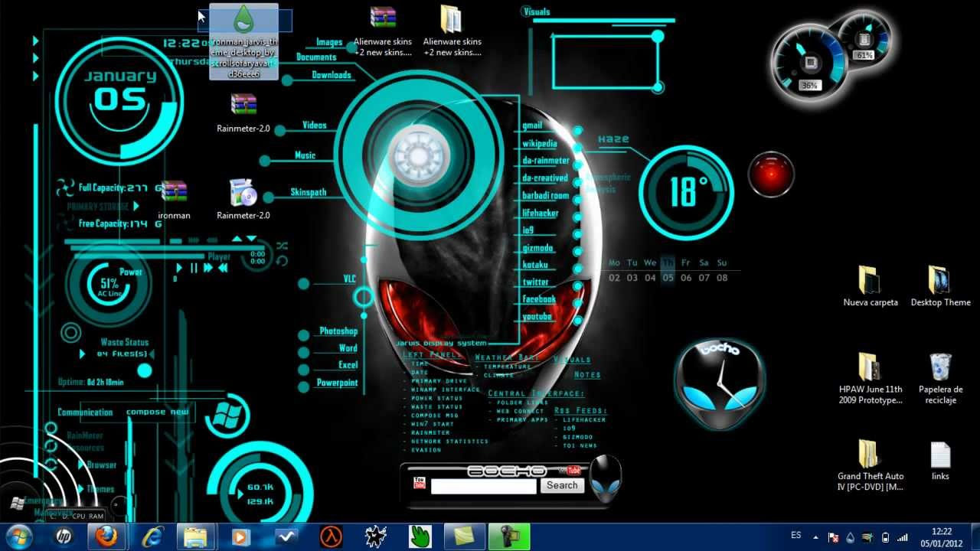Open the blue checkmark taskbar application
This screenshot has height=551, width=980.
pyautogui.click(x=286, y=537)
